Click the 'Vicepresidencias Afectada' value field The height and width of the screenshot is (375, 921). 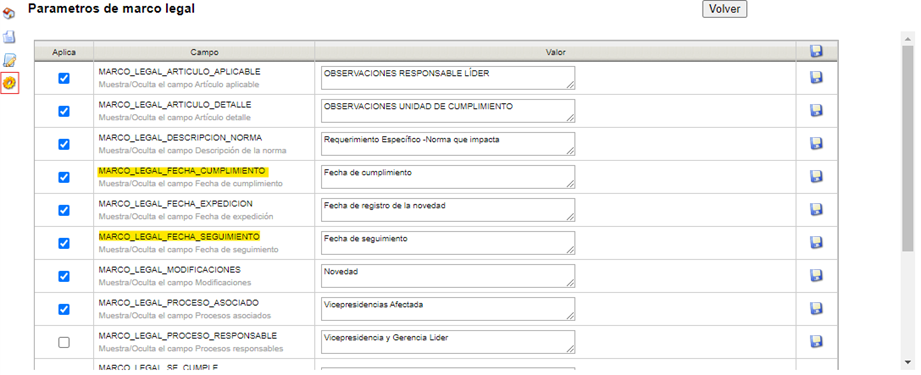tap(448, 309)
